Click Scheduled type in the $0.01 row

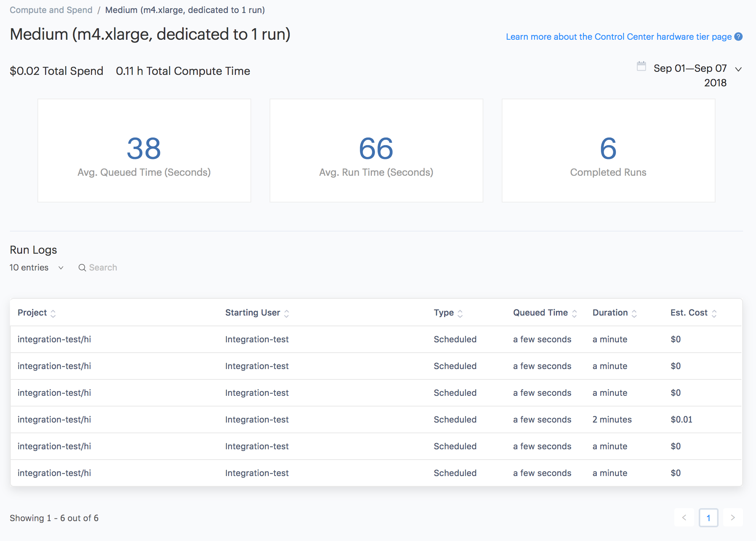(455, 420)
